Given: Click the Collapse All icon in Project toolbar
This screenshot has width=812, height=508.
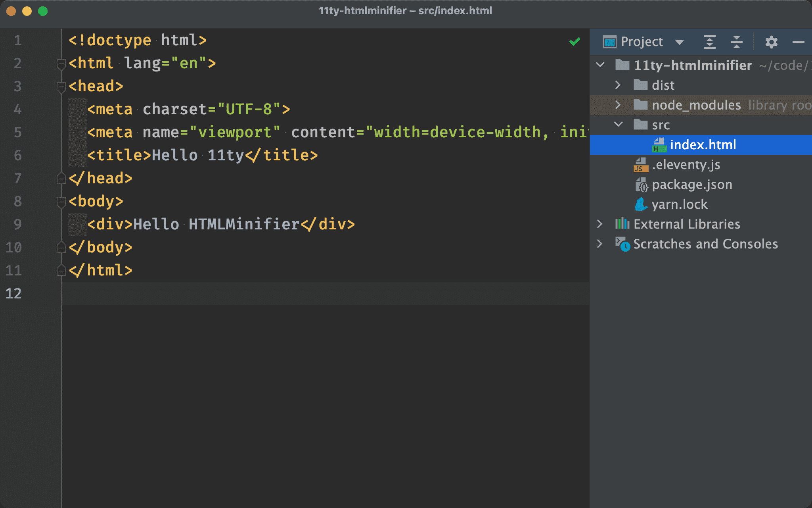Looking at the screenshot, I should [736, 42].
